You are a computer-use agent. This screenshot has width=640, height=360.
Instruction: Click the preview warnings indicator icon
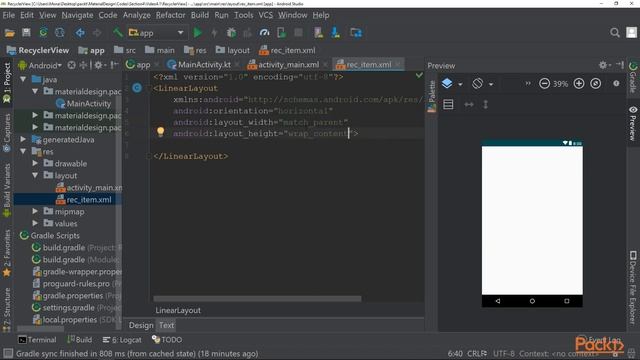(616, 83)
